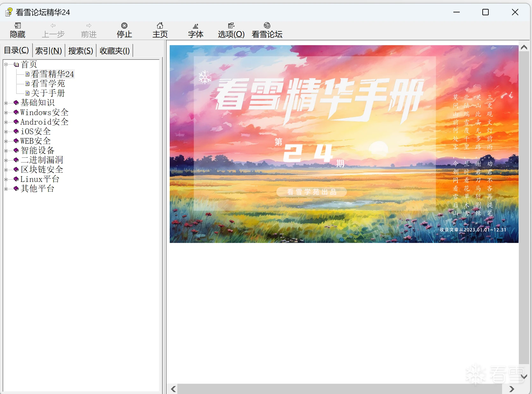This screenshot has height=394, width=532.
Task: Click the purple book icon beside WEB安全
Action: click(16, 141)
